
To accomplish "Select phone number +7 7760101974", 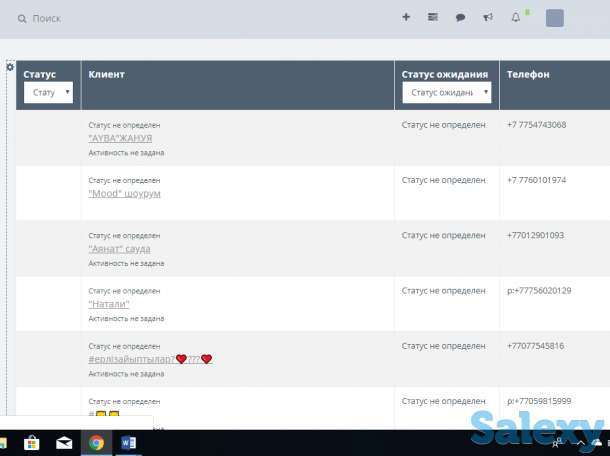I will click(536, 180).
